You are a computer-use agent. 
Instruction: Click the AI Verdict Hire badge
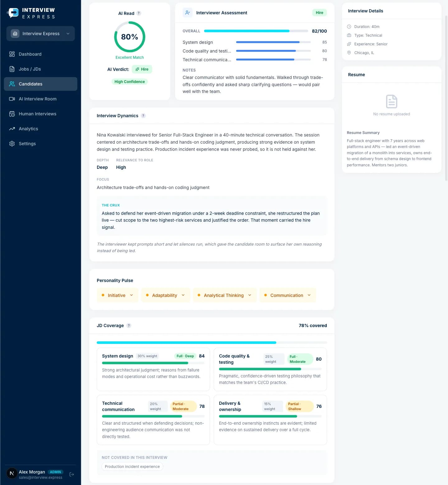tap(142, 69)
